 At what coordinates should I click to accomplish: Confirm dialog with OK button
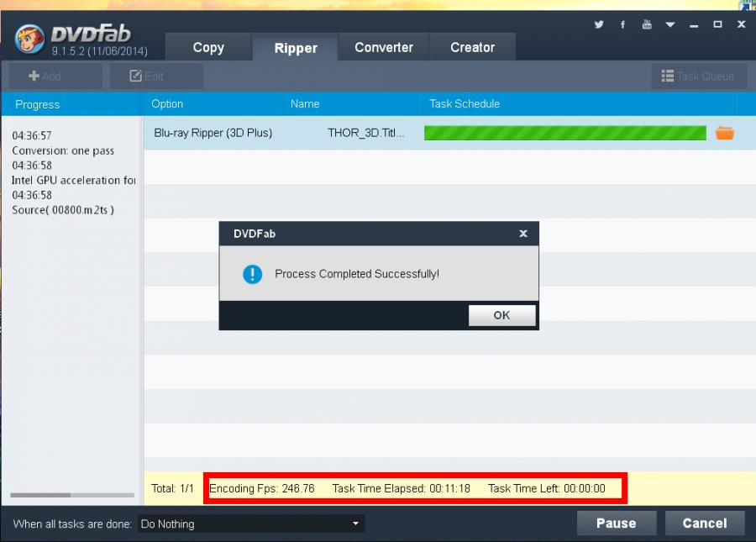[501, 315]
